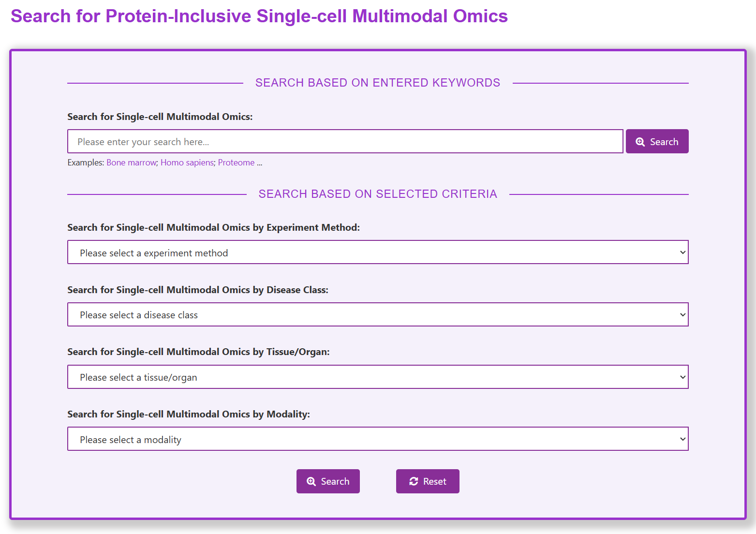756x534 pixels.
Task: Open the modality dropdown
Action: pos(378,439)
